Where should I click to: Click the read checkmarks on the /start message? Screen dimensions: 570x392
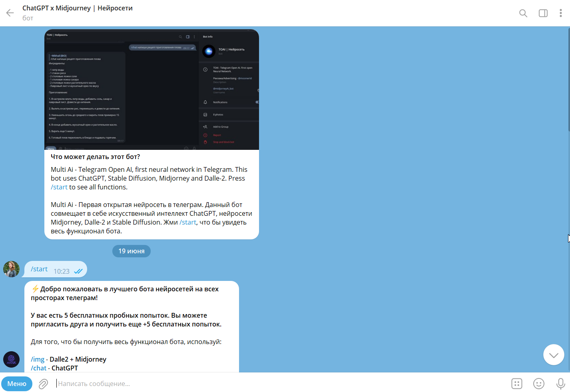pyautogui.click(x=78, y=271)
